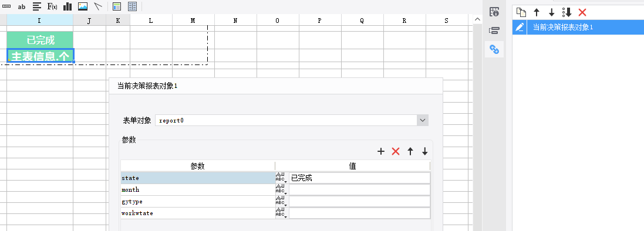Screen dimensions: 644x231
Task: Insert a slash line in the cell
Action: [x=97, y=6]
